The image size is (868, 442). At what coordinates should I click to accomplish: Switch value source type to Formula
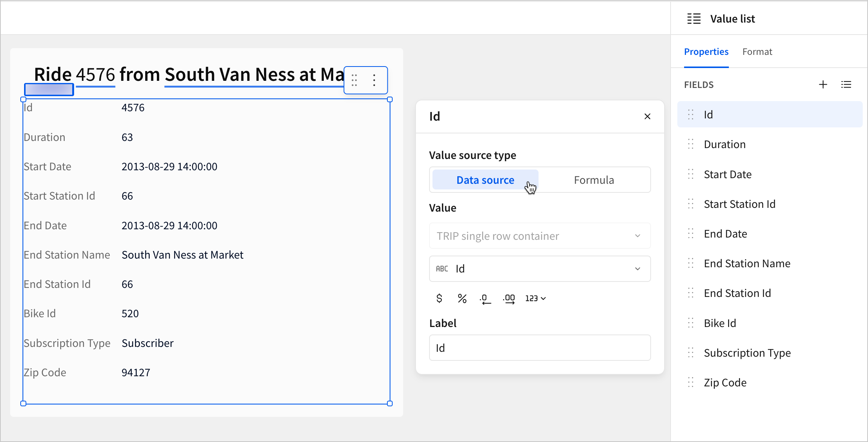[594, 180]
